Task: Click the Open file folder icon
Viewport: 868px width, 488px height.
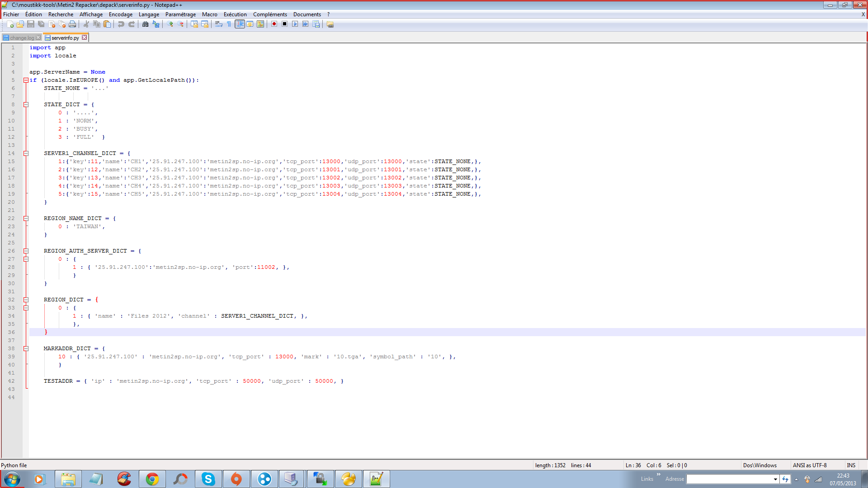Action: (x=20, y=24)
